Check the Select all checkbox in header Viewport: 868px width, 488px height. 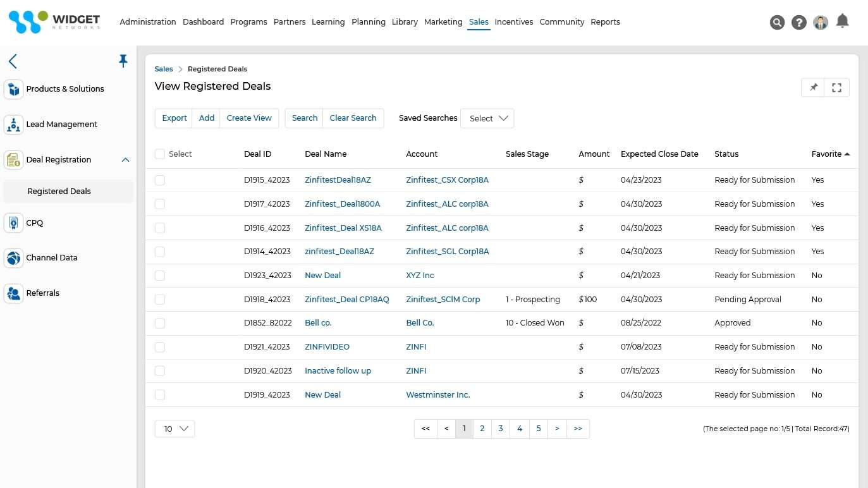coord(160,154)
